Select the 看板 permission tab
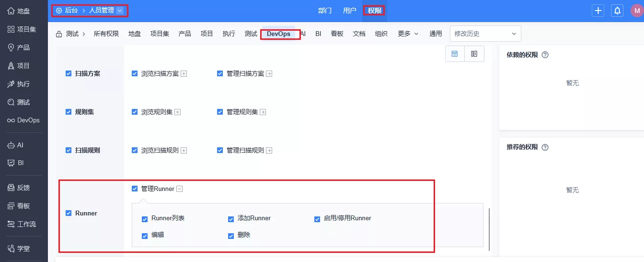The image size is (644, 262). (x=337, y=34)
